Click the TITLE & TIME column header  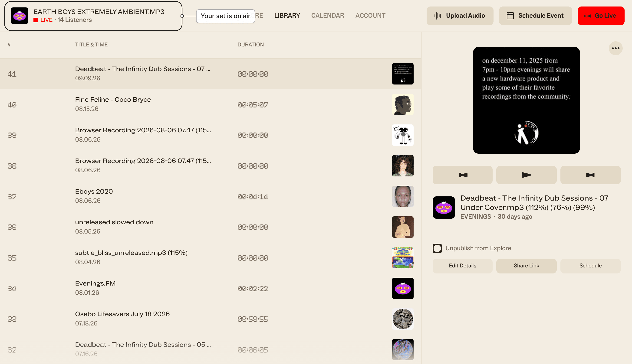(x=91, y=45)
